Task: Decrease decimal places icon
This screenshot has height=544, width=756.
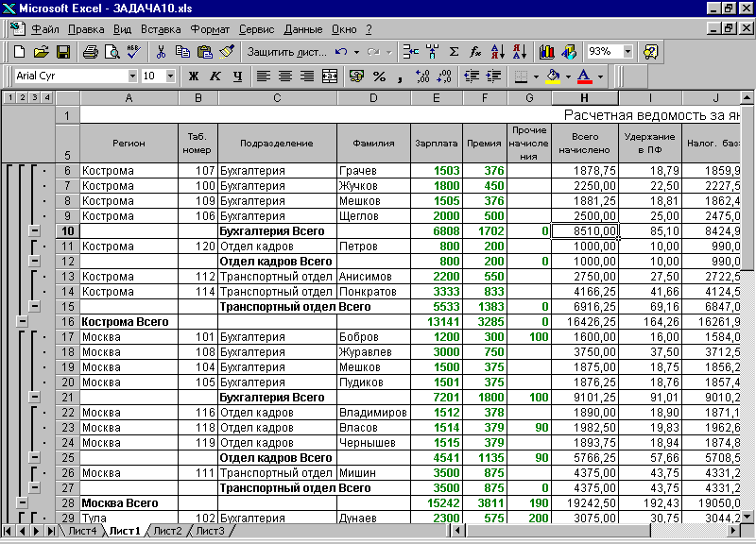Action: (x=444, y=76)
